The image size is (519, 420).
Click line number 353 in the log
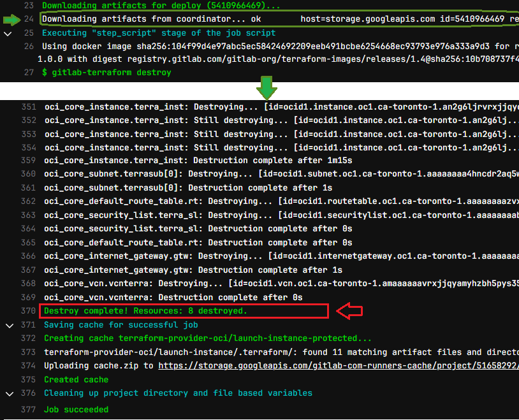[x=29, y=134]
